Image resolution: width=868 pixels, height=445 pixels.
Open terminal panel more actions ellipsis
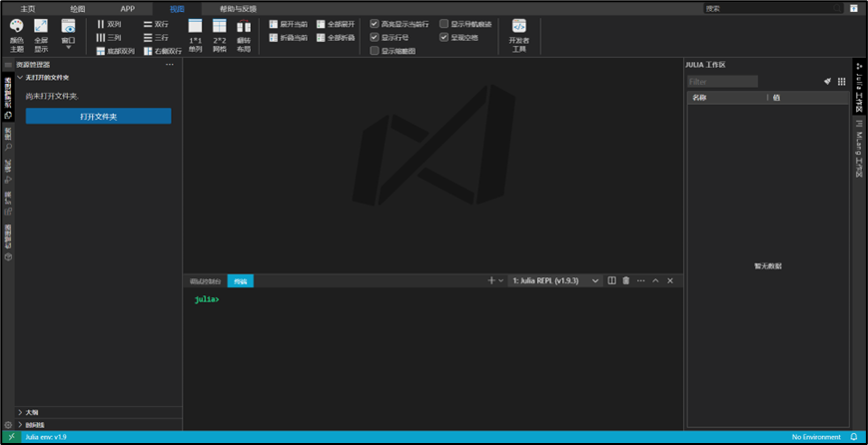tap(641, 280)
